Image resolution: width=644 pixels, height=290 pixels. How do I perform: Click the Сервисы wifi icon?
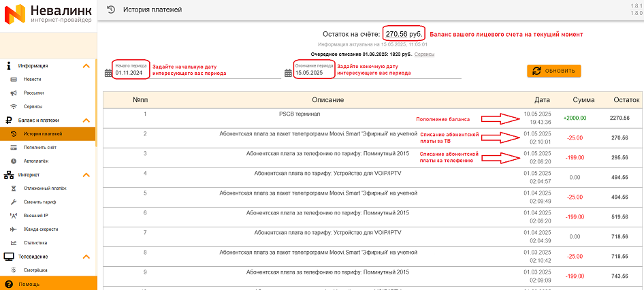(14, 107)
